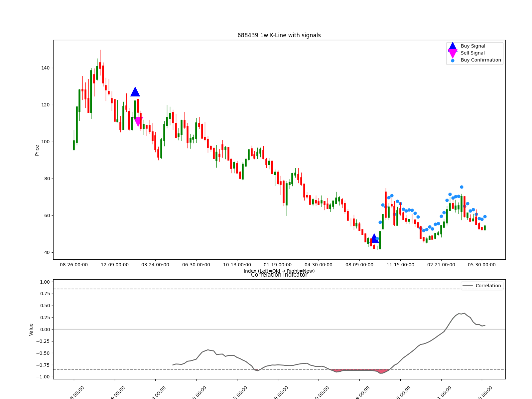This screenshot has height=399, width=532.
Task: Click the magenta Sell Signal triangle near 110
Action: point(138,122)
